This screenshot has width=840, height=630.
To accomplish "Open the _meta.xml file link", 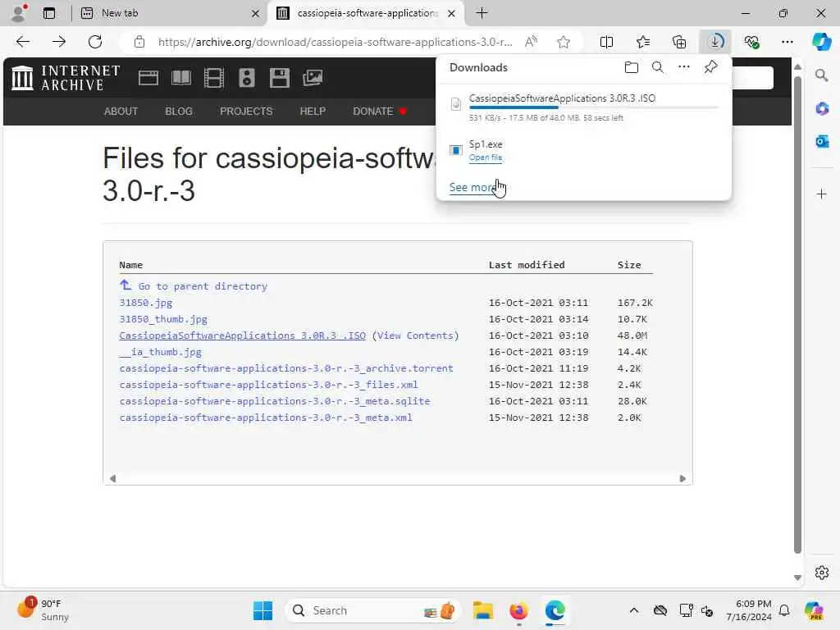I will coord(266,418).
